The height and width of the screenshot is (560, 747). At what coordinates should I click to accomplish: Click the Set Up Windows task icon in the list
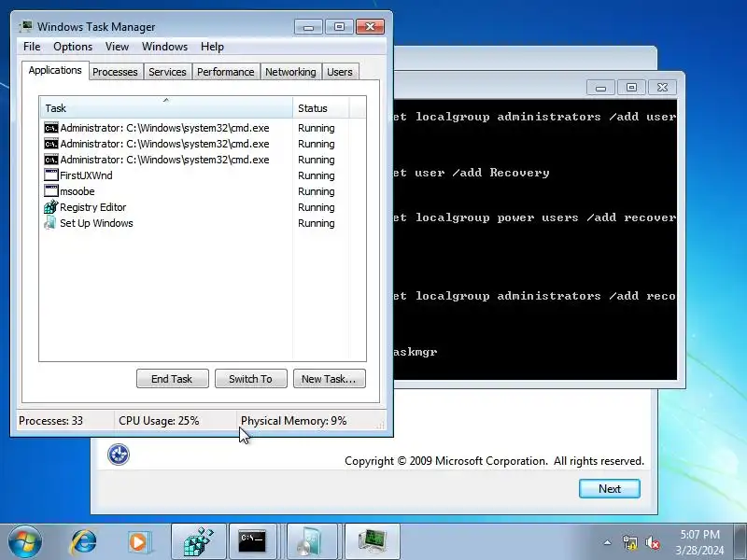pyautogui.click(x=50, y=223)
